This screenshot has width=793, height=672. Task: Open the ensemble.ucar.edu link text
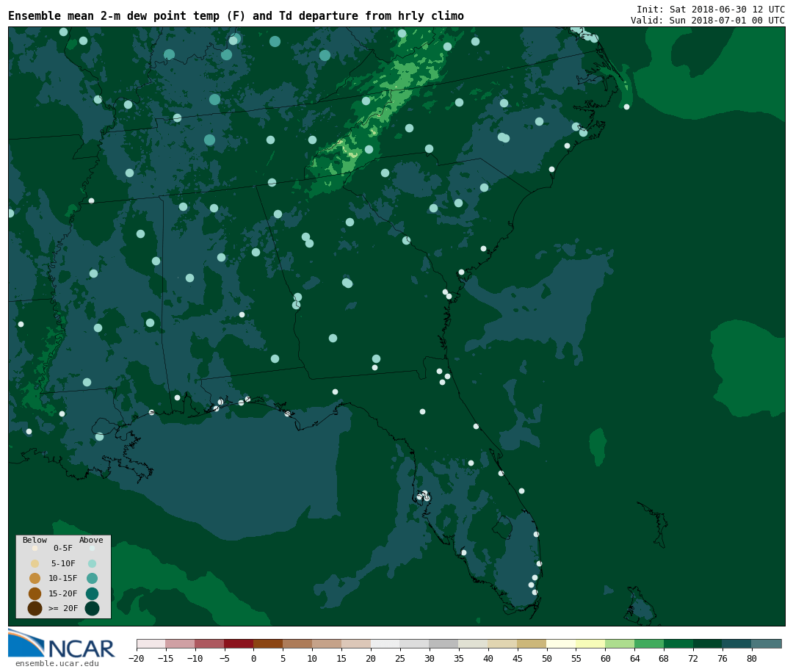tap(57, 663)
